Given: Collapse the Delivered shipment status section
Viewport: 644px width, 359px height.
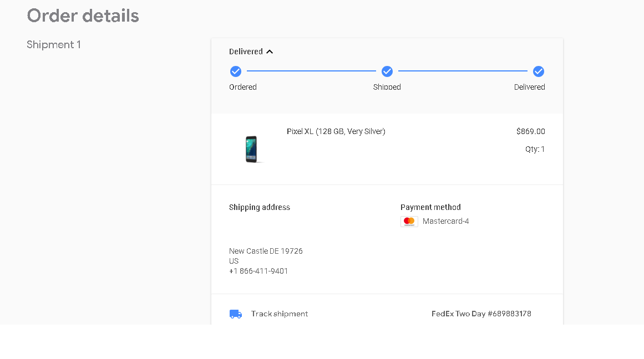Looking at the screenshot, I should (x=270, y=52).
